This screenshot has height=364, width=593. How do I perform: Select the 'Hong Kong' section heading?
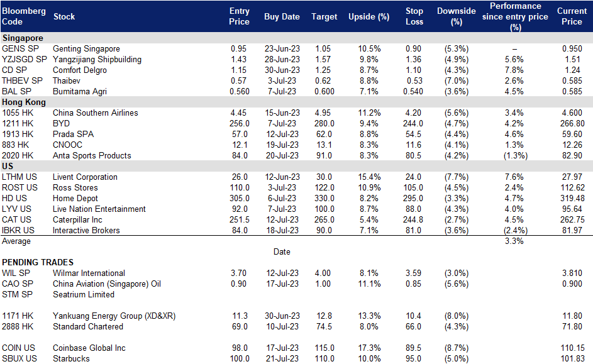coord(24,102)
